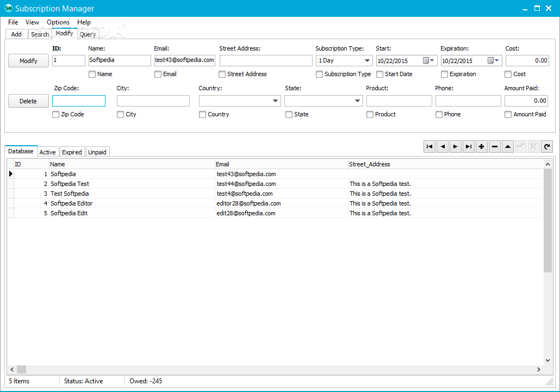Select the Modify tab
560x392 pixels.
pyautogui.click(x=64, y=33)
